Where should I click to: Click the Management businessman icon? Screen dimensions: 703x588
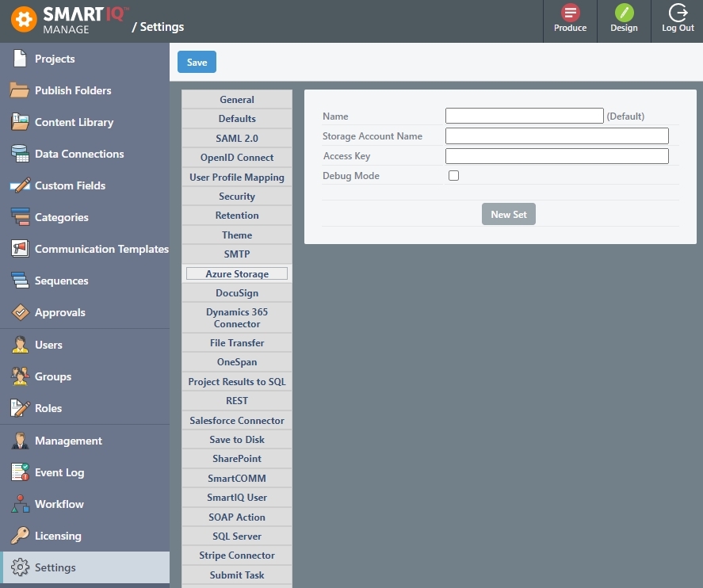pos(20,441)
